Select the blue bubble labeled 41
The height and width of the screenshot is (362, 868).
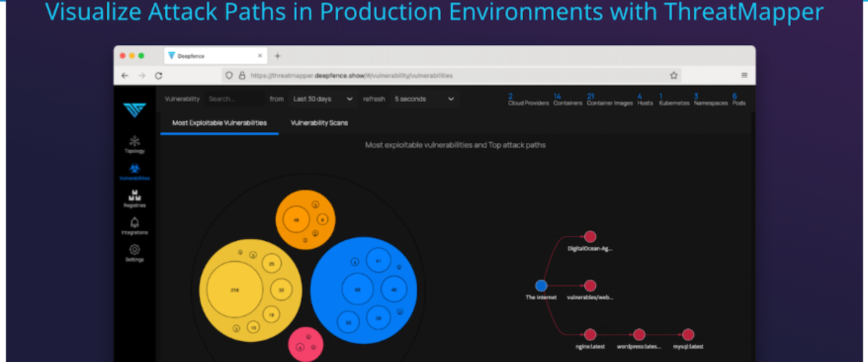click(378, 261)
